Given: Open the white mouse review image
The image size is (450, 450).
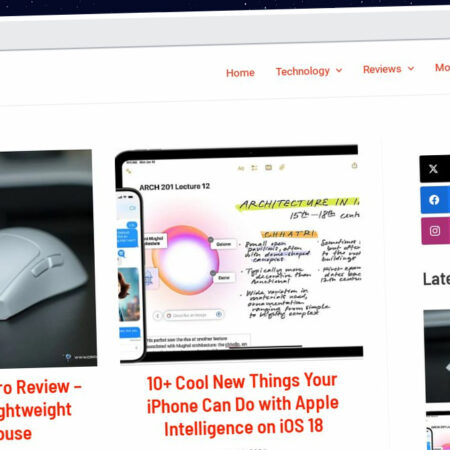Looking at the screenshot, I should 47,258.
